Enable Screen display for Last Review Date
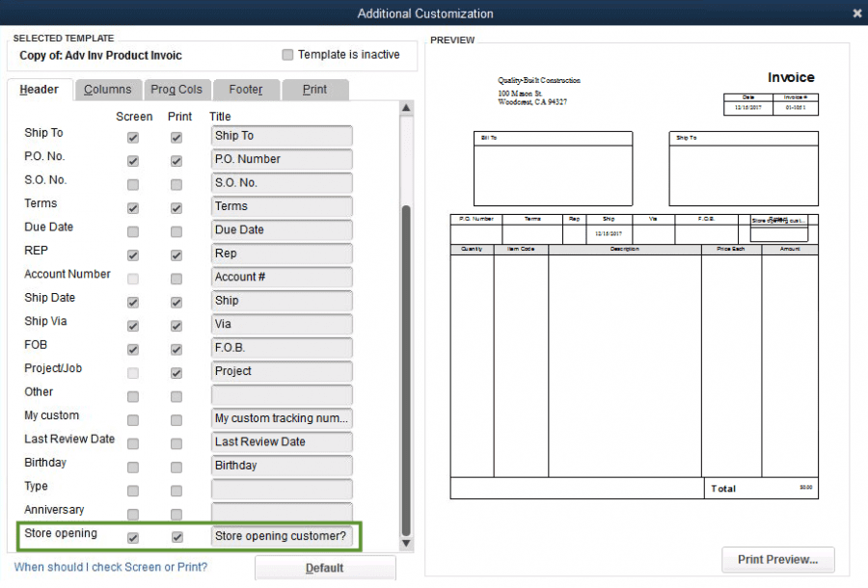Screen dimensions: 868x588 pos(132,441)
